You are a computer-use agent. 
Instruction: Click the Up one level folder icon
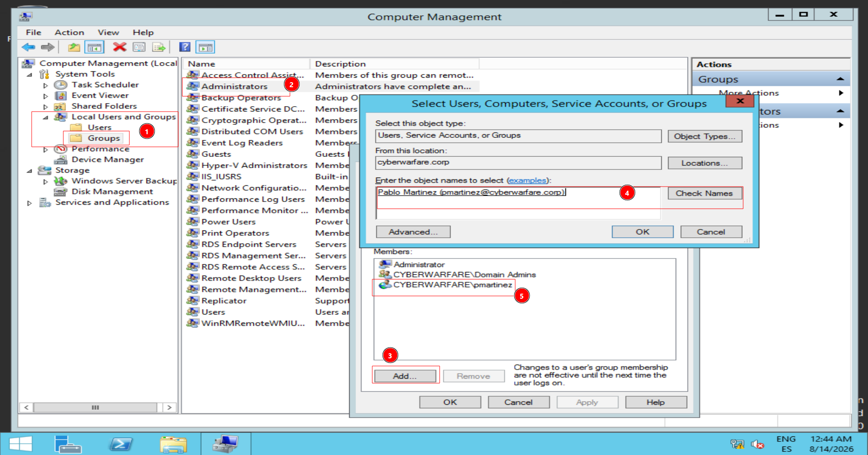pyautogui.click(x=74, y=47)
